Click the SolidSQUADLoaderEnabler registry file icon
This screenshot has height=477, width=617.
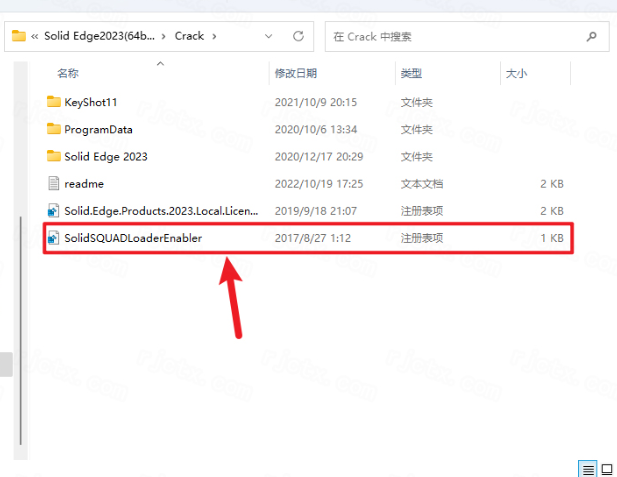[x=55, y=239]
